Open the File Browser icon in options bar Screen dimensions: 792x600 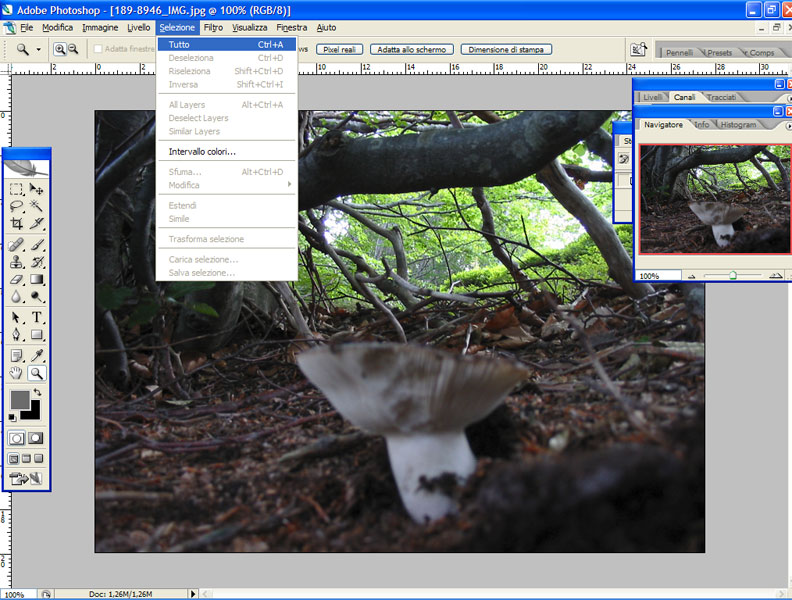point(638,49)
